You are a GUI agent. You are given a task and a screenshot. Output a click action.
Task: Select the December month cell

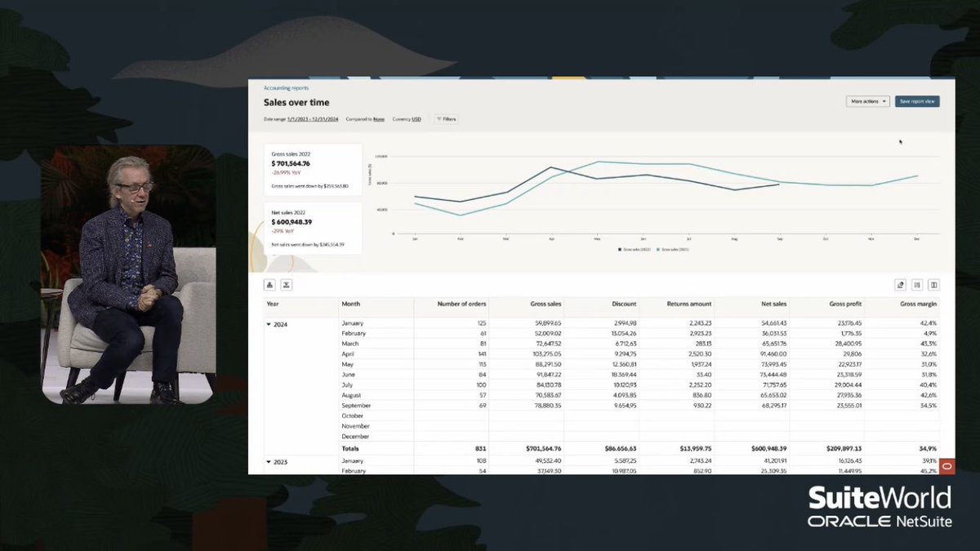[x=354, y=436]
